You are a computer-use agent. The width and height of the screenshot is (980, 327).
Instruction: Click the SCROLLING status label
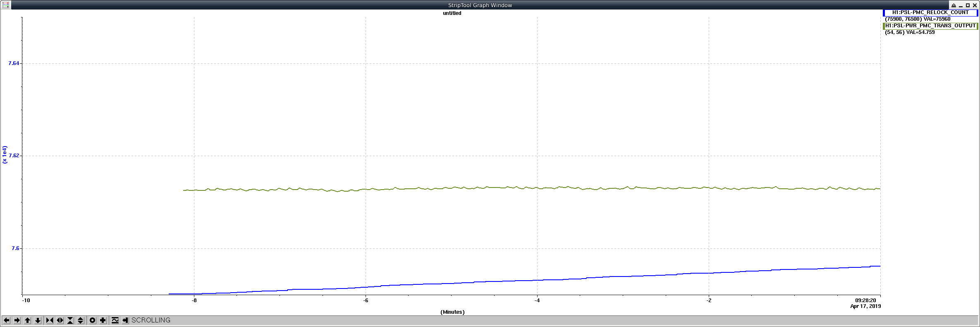tap(151, 320)
